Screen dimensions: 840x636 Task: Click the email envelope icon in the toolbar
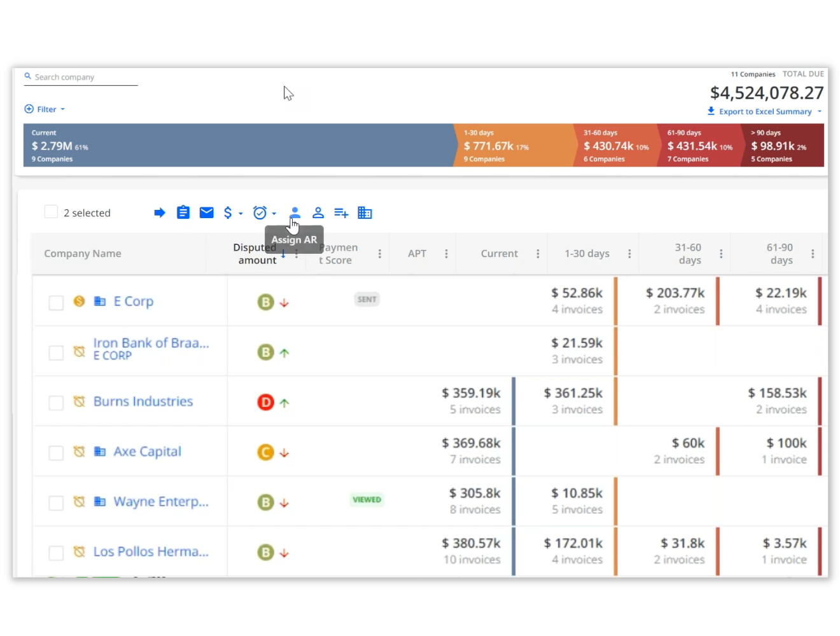tap(206, 212)
